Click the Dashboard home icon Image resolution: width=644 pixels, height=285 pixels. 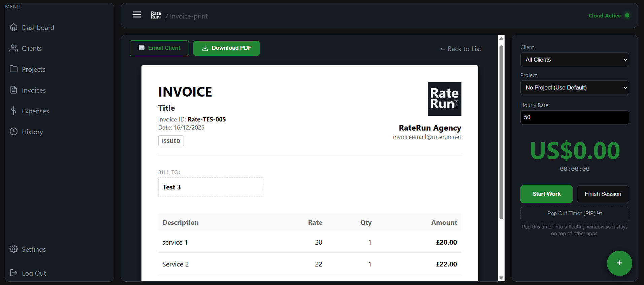pyautogui.click(x=13, y=27)
